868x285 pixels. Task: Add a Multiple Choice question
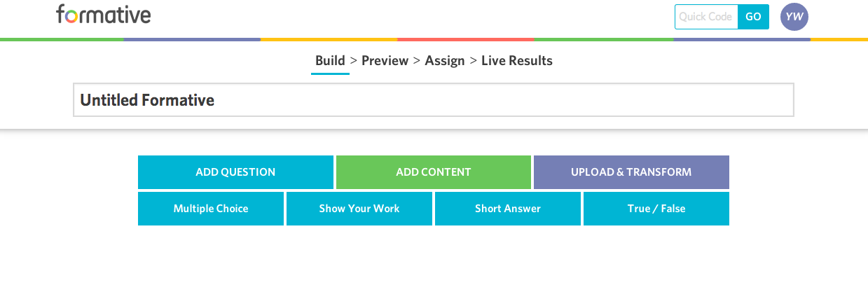(x=211, y=209)
